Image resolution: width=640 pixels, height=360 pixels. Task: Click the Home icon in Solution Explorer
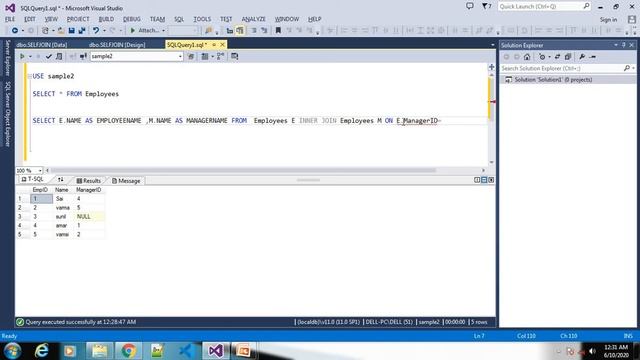point(527,57)
